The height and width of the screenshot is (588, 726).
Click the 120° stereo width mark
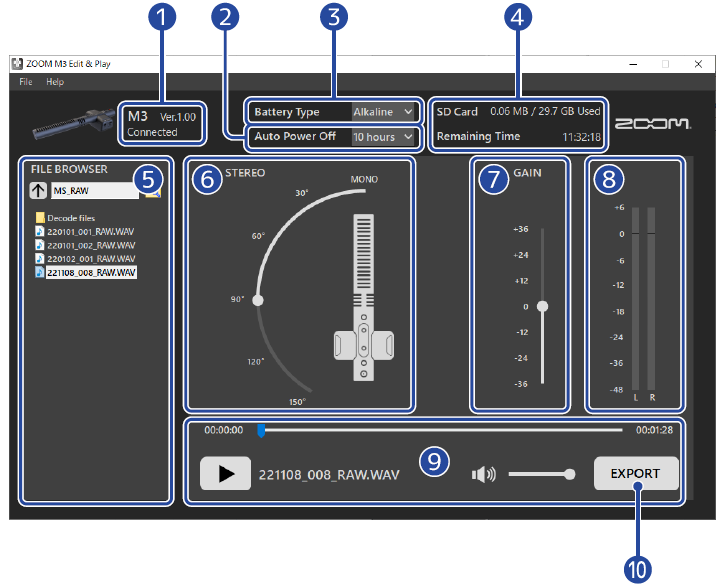coord(256,362)
